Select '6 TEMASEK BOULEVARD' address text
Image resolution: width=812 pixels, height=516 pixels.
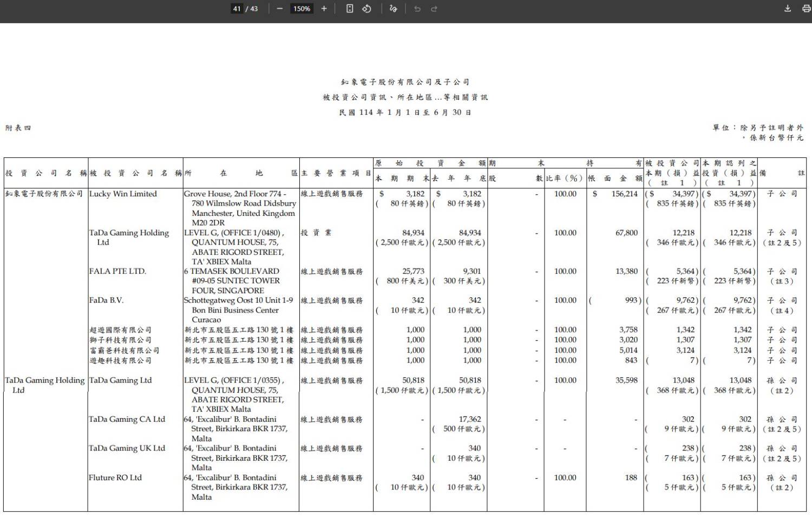(232, 272)
